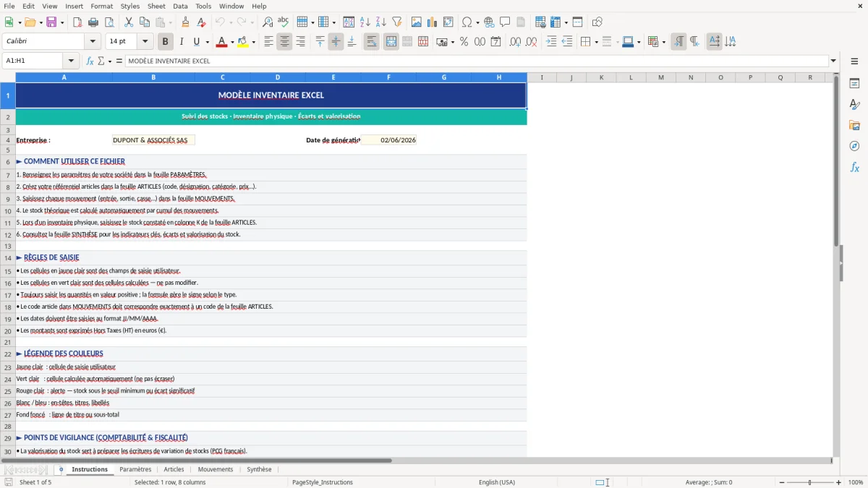Click the Print icon
868x488 pixels.
pos(93,22)
